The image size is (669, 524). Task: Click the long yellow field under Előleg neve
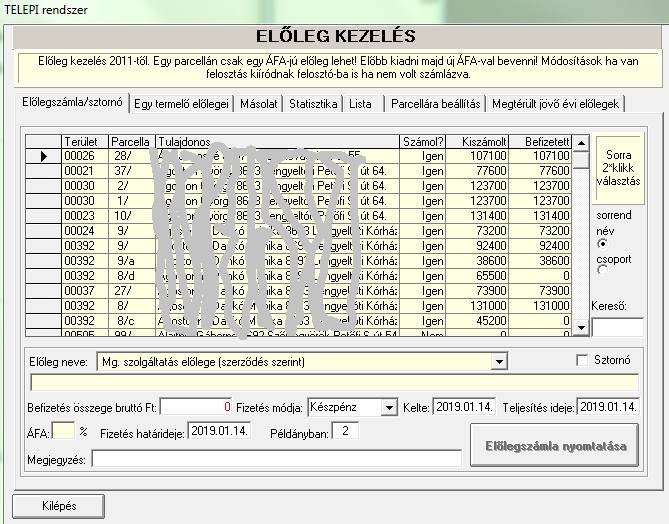click(334, 382)
